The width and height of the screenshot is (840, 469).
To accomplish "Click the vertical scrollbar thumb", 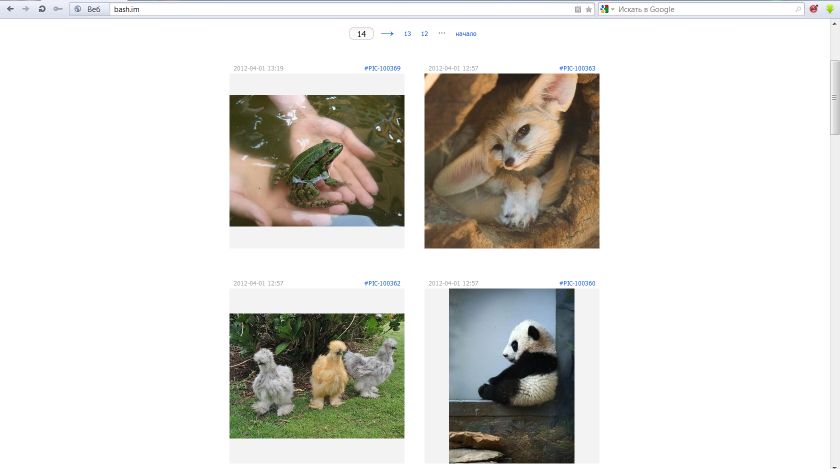I will tap(834, 110).
